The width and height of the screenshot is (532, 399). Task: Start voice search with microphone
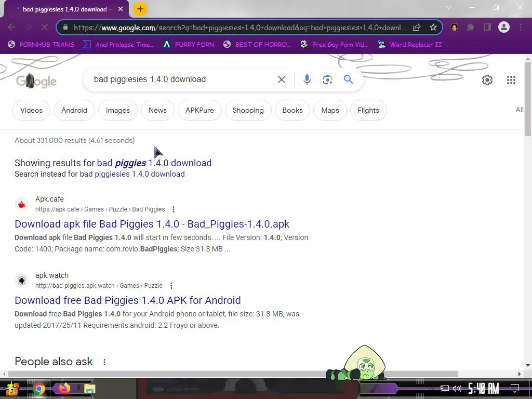pos(307,79)
